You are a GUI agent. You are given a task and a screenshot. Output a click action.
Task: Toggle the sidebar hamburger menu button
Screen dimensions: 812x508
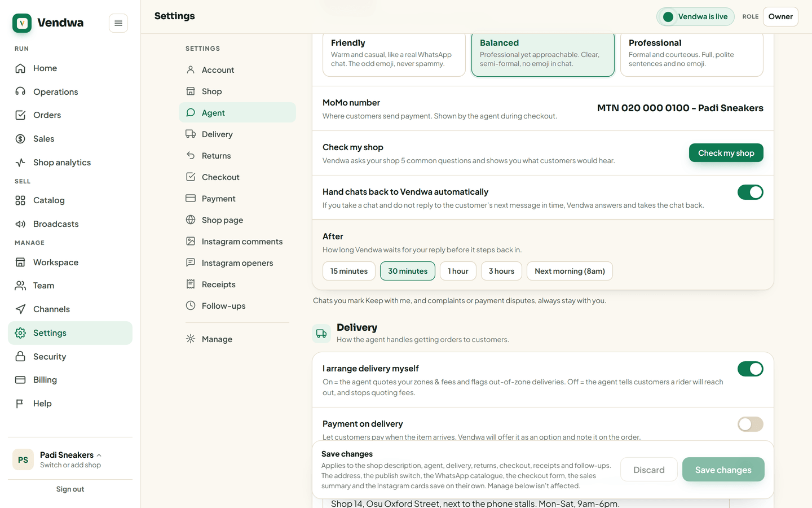pos(118,23)
